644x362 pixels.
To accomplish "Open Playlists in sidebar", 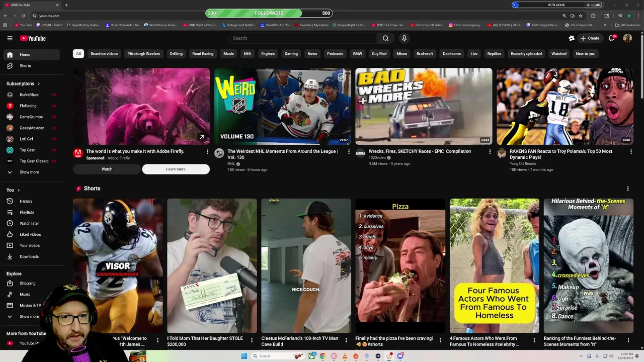I will pos(32,212).
